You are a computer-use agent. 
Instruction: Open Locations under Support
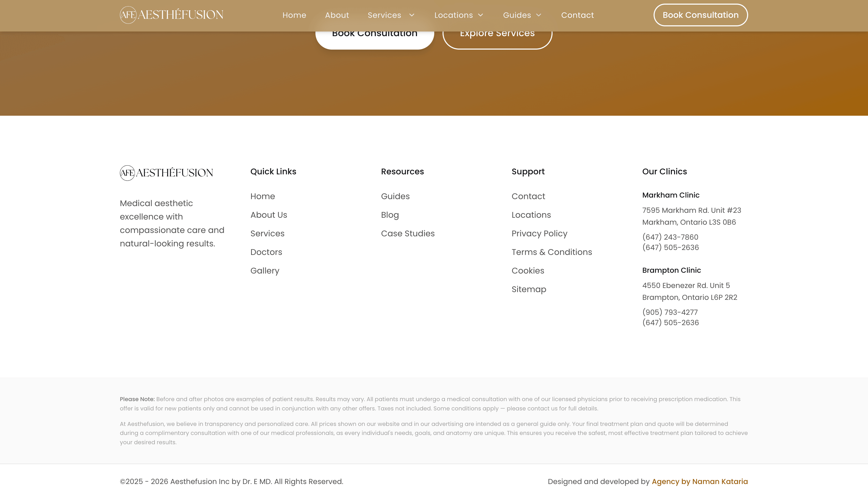531,215
